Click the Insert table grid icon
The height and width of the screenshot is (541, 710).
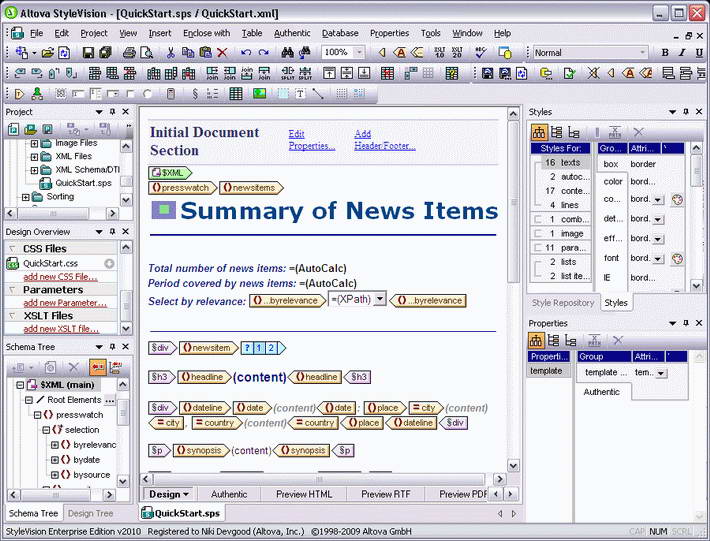[235, 94]
